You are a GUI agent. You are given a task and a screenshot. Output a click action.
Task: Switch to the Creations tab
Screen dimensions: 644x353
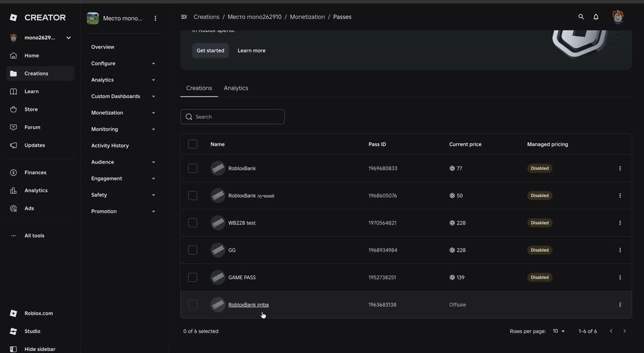pyautogui.click(x=199, y=88)
